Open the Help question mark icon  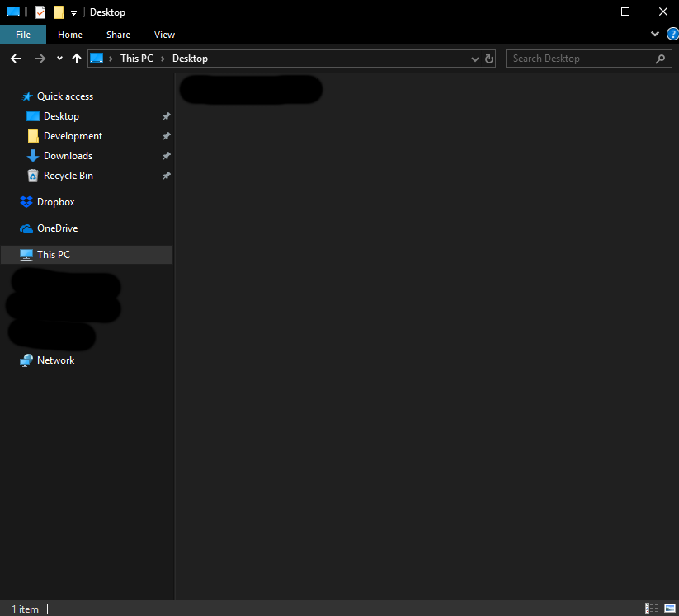pyautogui.click(x=672, y=34)
